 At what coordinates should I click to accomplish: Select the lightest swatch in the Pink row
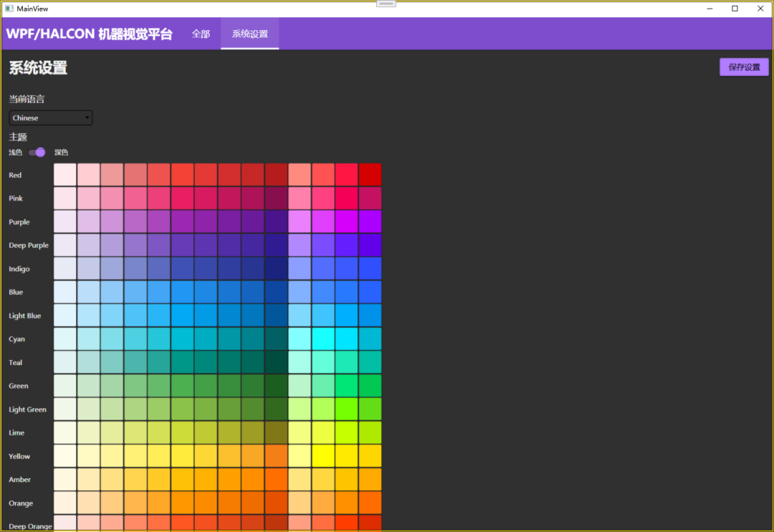pos(64,198)
